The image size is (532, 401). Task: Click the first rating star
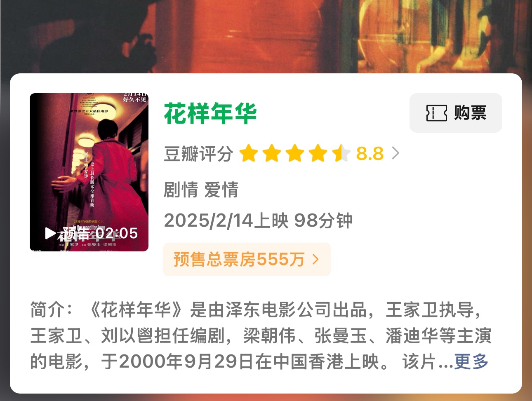tap(249, 153)
